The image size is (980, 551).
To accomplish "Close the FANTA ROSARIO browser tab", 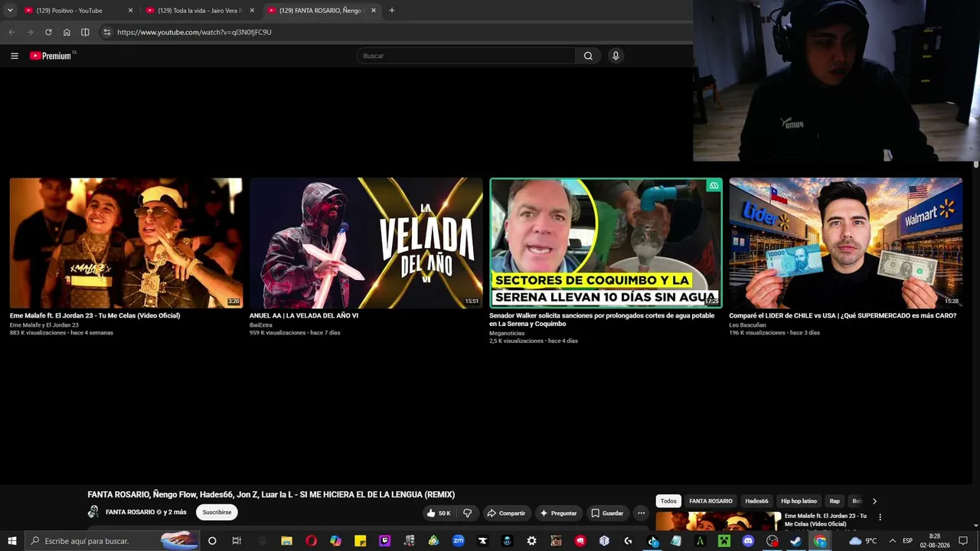I will 374,11.
